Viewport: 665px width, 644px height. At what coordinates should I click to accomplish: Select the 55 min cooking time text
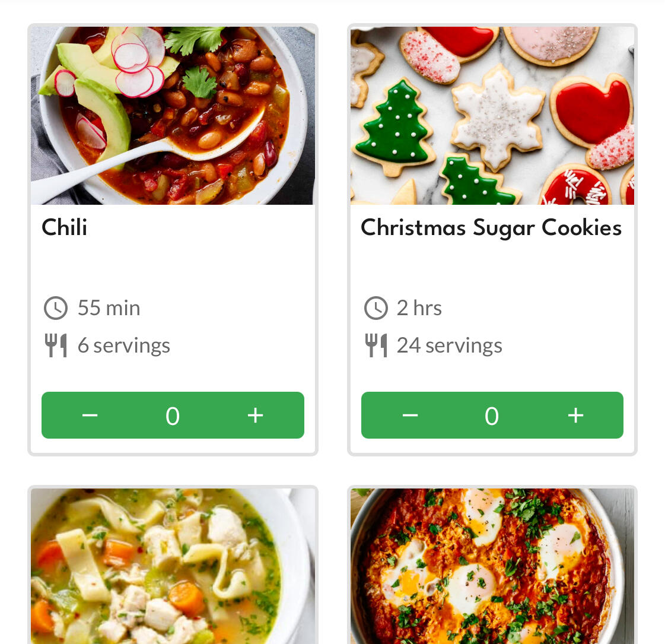tap(109, 308)
